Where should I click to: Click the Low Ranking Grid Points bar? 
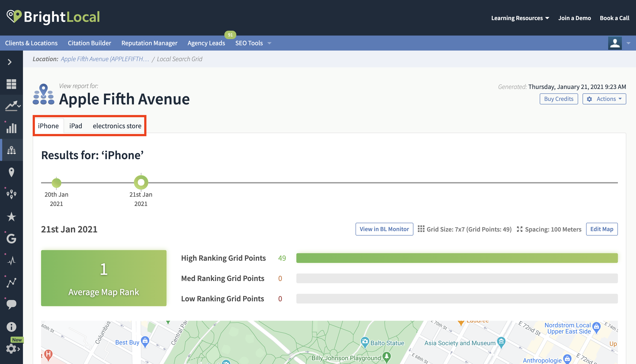457,298
